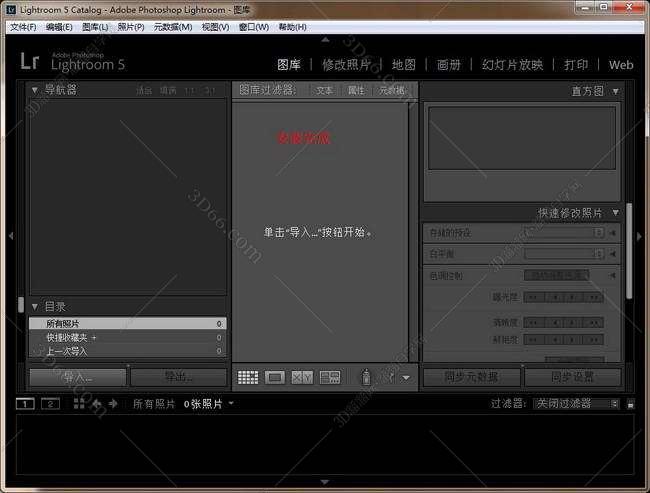Image resolution: width=650 pixels, height=493 pixels.
Task: Open the 帮助(H) menu
Action: pyautogui.click(x=293, y=27)
